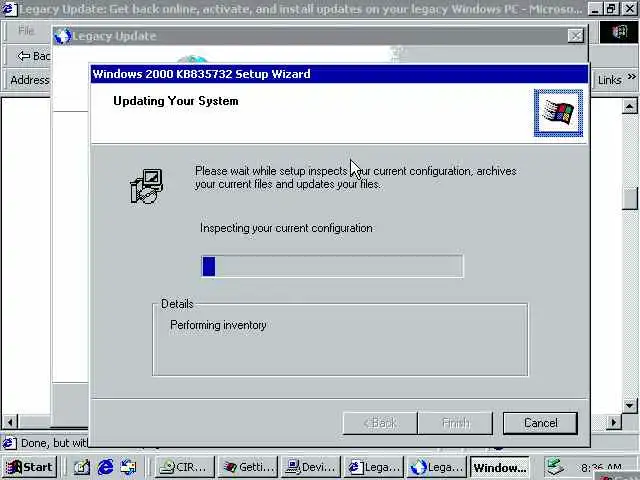Click the IE throbber Windows logo
This screenshot has width=640, height=480.
[x=619, y=32]
